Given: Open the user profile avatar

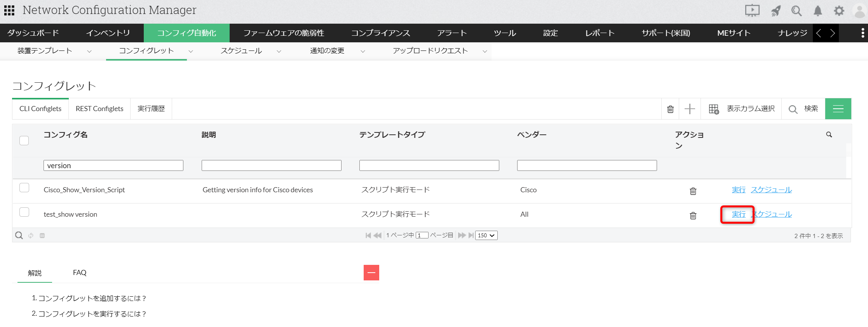Looking at the screenshot, I should tap(860, 11).
